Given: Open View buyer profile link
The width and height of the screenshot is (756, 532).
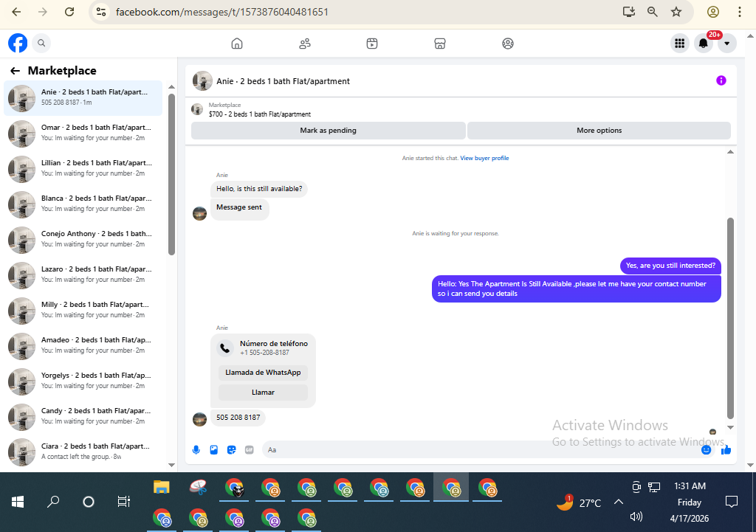Looking at the screenshot, I should (484, 158).
